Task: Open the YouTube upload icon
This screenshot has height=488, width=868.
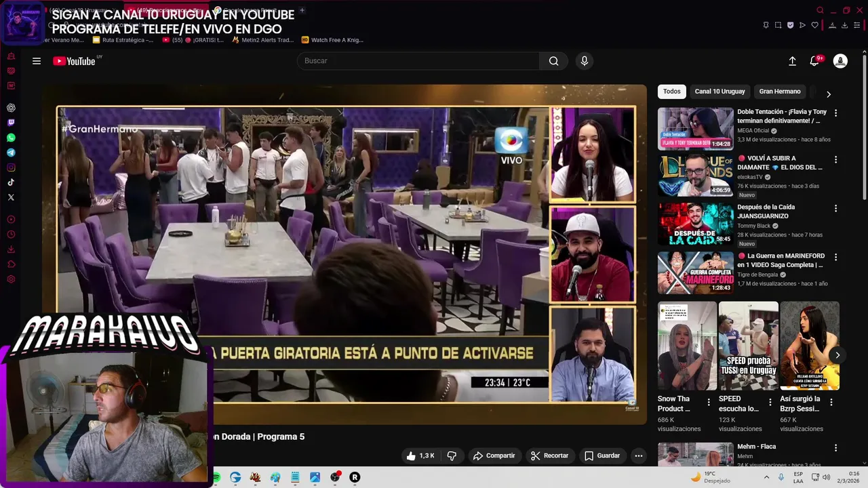Action: pos(792,61)
